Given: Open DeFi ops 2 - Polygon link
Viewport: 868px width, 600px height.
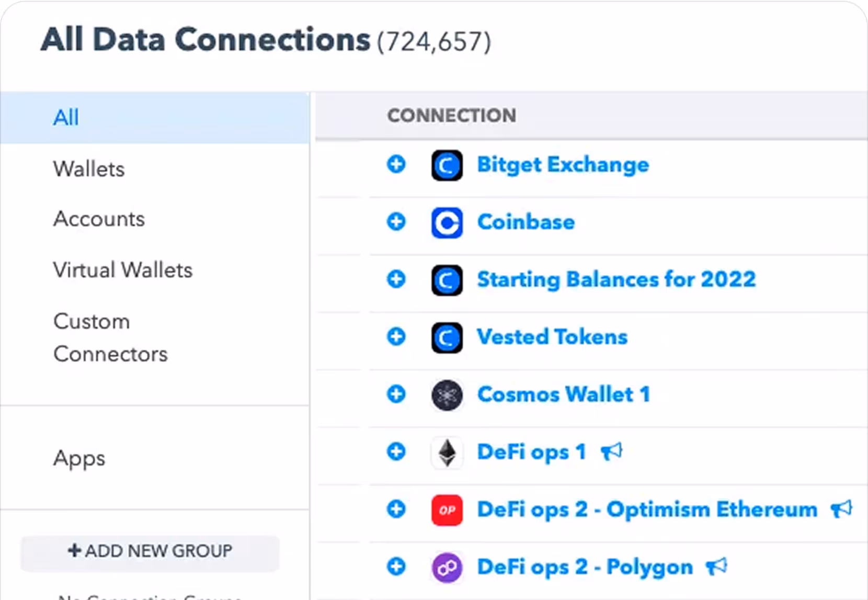Looking at the screenshot, I should coord(585,567).
